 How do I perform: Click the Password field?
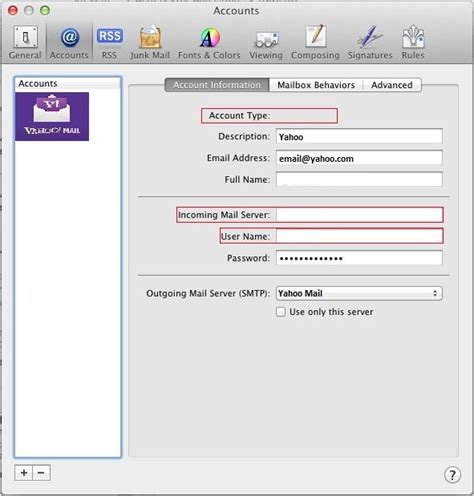359,258
